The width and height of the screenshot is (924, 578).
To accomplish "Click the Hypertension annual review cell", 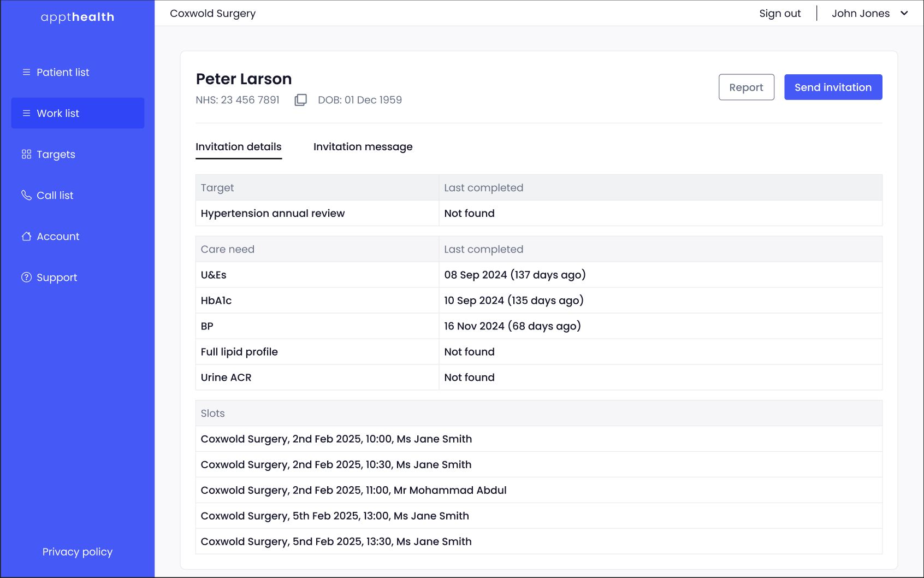I will [x=317, y=213].
